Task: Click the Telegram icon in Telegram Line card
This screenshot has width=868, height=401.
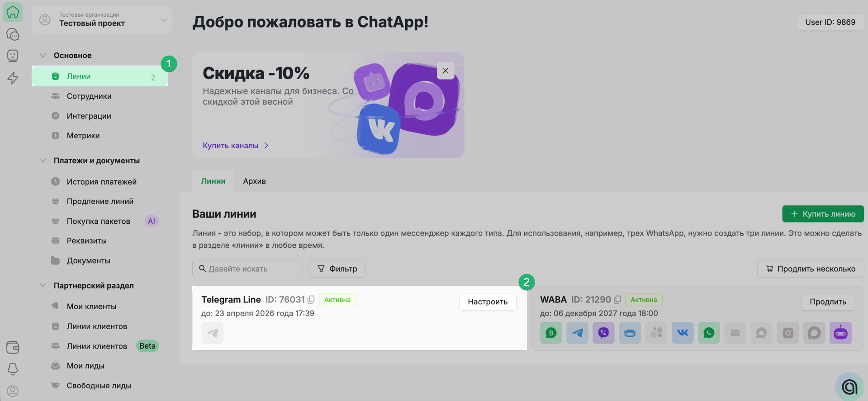Action: (x=212, y=333)
